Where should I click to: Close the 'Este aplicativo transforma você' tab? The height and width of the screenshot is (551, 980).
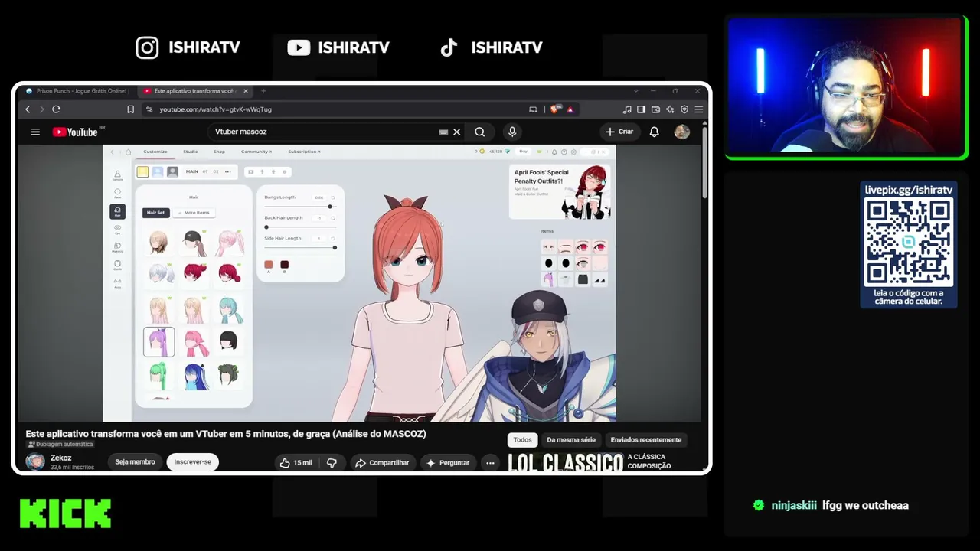point(246,91)
